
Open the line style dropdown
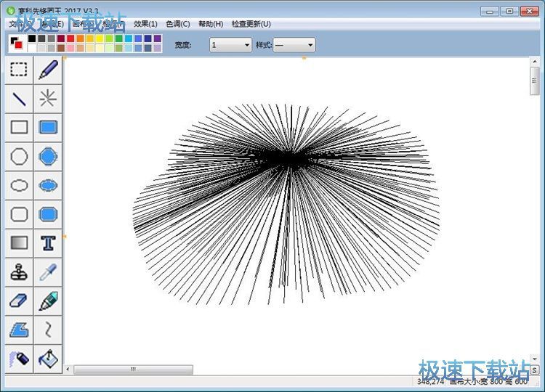click(294, 45)
